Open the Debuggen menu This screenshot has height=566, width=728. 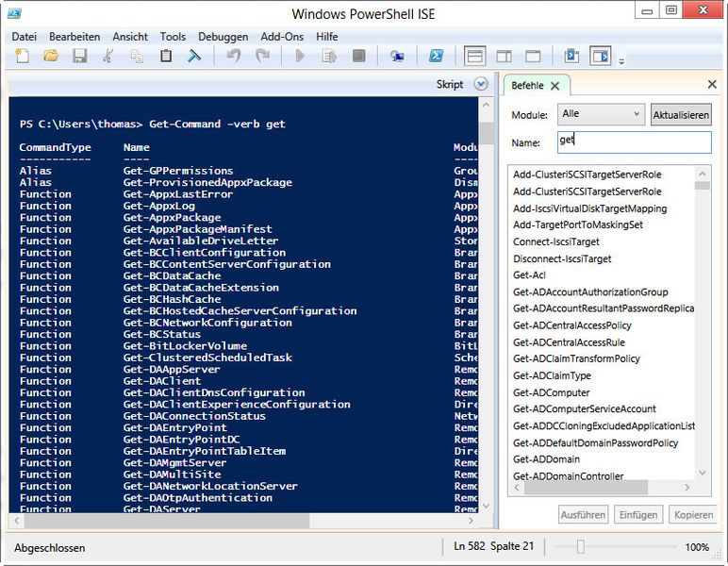[x=223, y=37]
